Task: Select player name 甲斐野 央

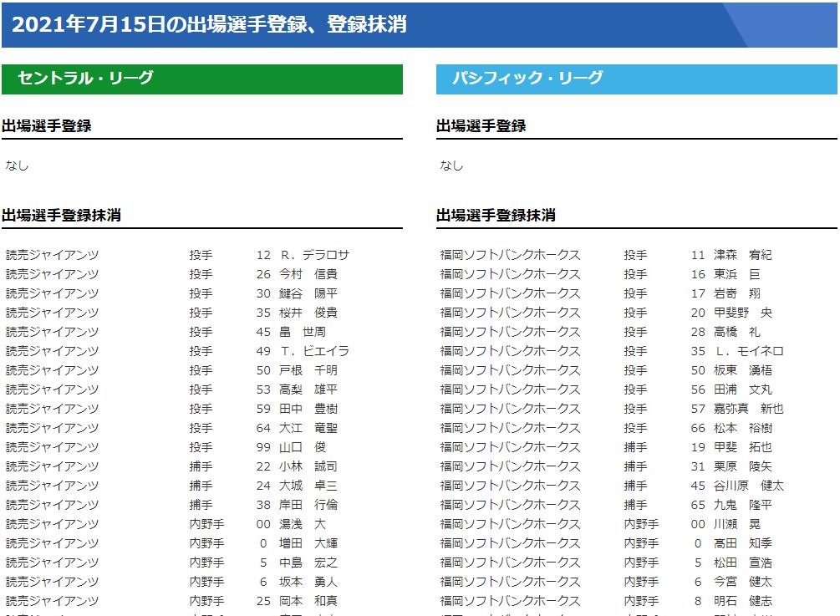Action: click(743, 313)
